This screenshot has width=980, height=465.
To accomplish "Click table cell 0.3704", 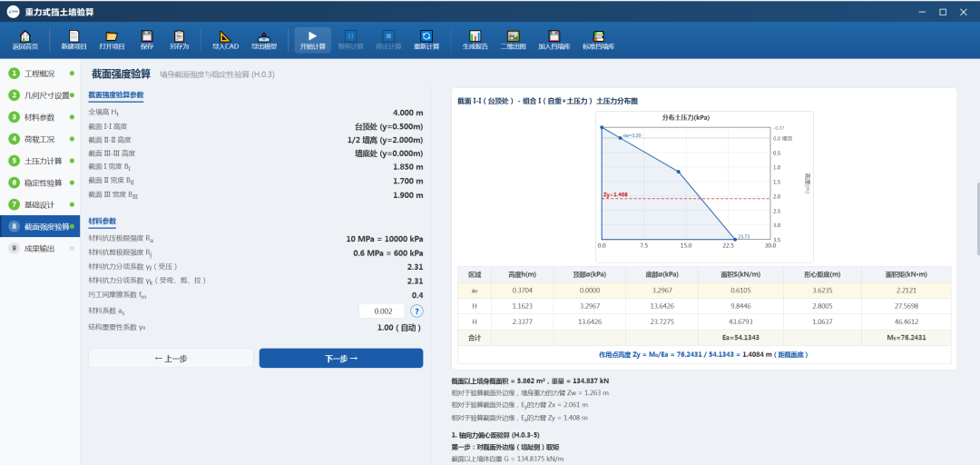I will [523, 291].
